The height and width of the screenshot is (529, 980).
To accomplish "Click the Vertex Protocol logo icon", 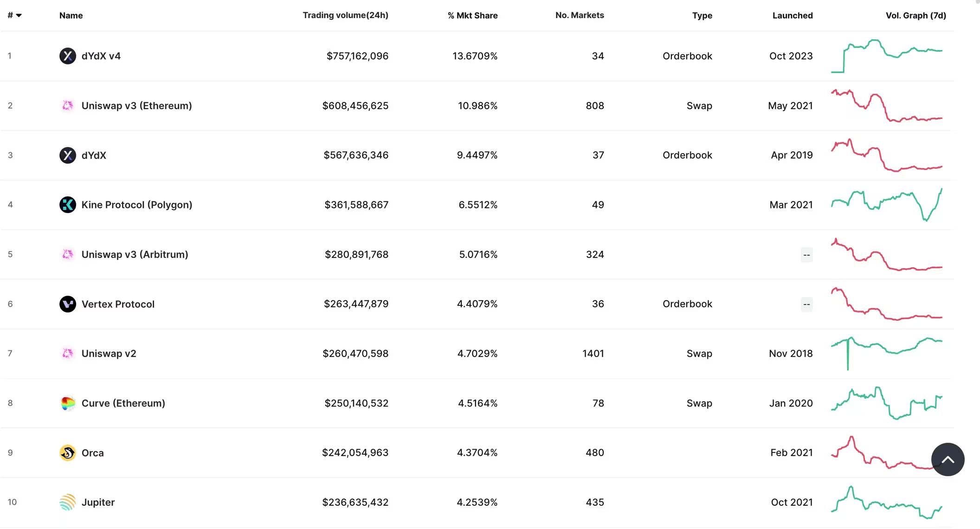I will pyautogui.click(x=68, y=304).
